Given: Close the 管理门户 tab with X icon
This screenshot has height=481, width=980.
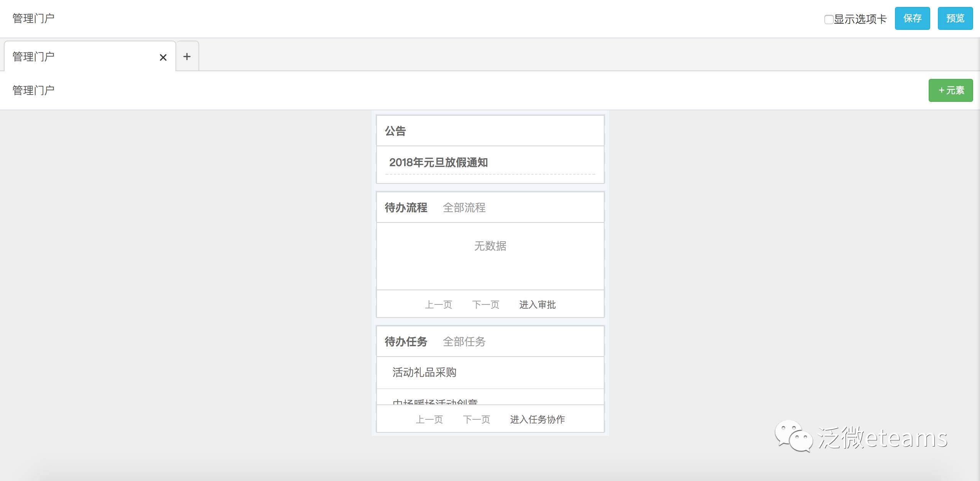Looking at the screenshot, I should click(x=163, y=57).
